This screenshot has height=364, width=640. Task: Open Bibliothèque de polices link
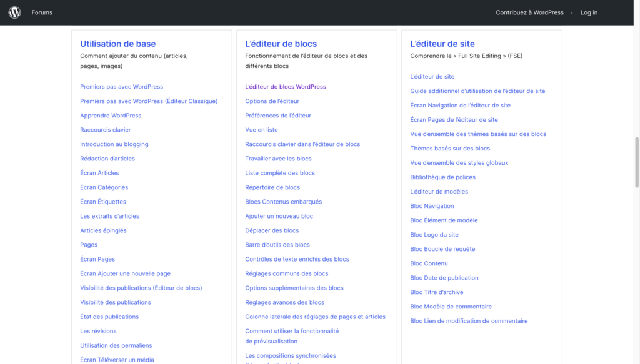coord(443,177)
